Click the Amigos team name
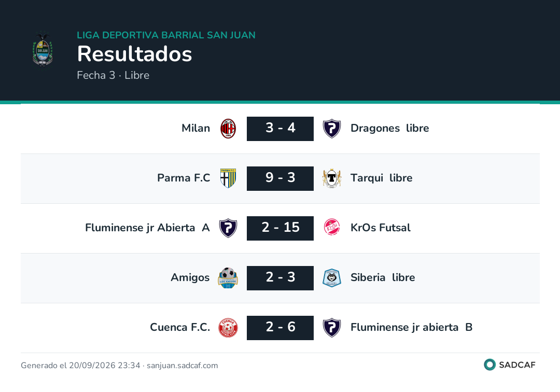The width and height of the screenshot is (560, 392). pyautogui.click(x=190, y=277)
